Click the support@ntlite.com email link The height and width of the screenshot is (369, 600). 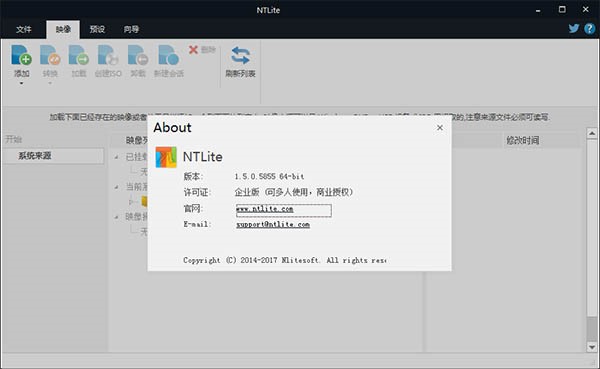(x=273, y=225)
